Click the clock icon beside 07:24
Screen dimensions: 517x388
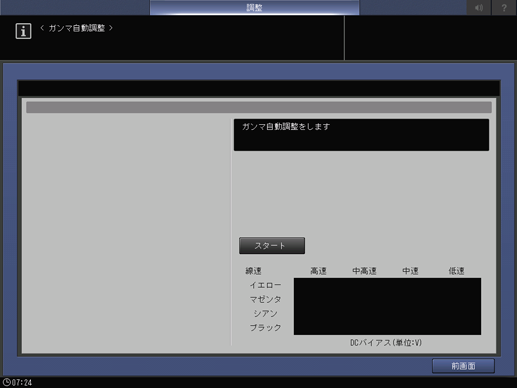[x=6, y=382]
